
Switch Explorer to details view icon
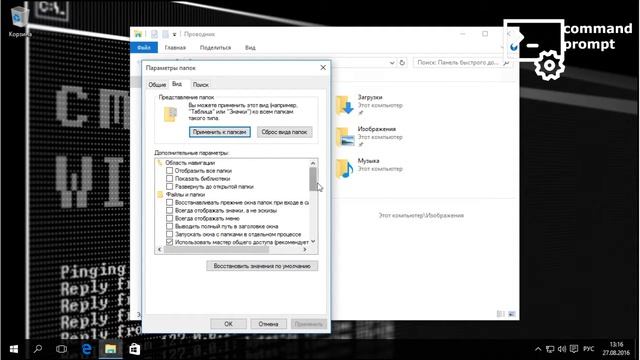coord(500,314)
